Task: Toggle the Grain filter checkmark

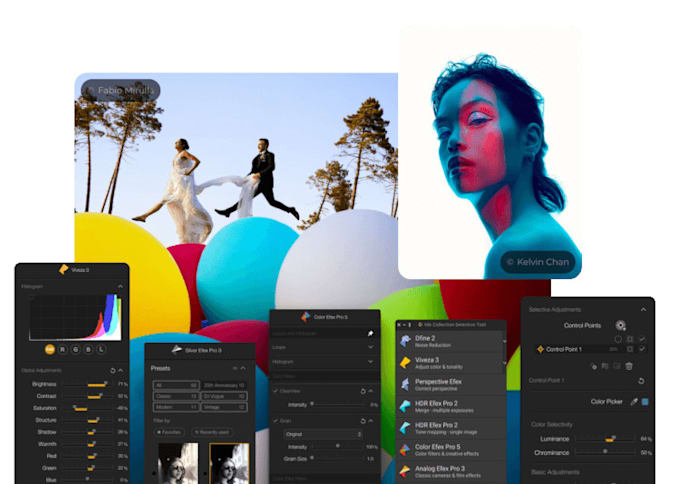Action: [x=276, y=421]
